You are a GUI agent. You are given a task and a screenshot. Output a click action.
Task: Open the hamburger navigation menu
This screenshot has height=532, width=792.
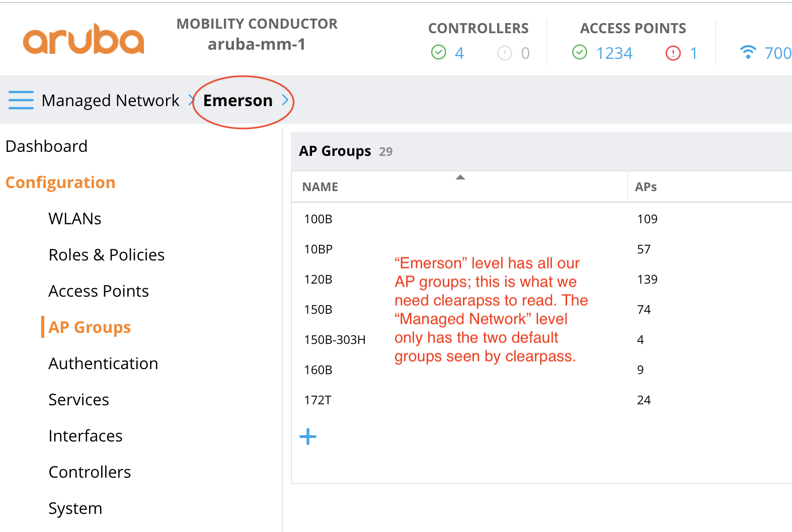click(21, 100)
